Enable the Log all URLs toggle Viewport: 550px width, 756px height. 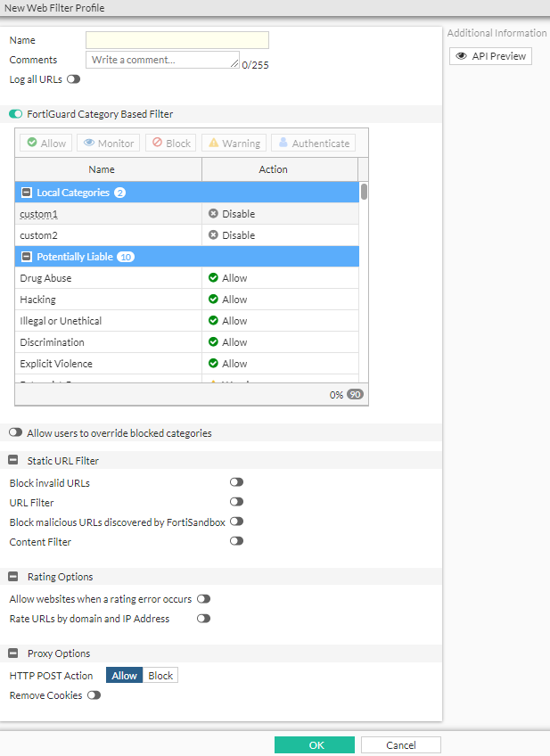tap(74, 78)
